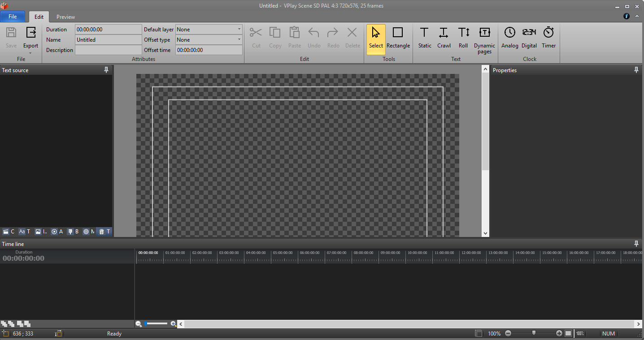Click the fit-to-window square icon
Image resolution: width=644 pixels, height=340 pixels.
(x=568, y=333)
